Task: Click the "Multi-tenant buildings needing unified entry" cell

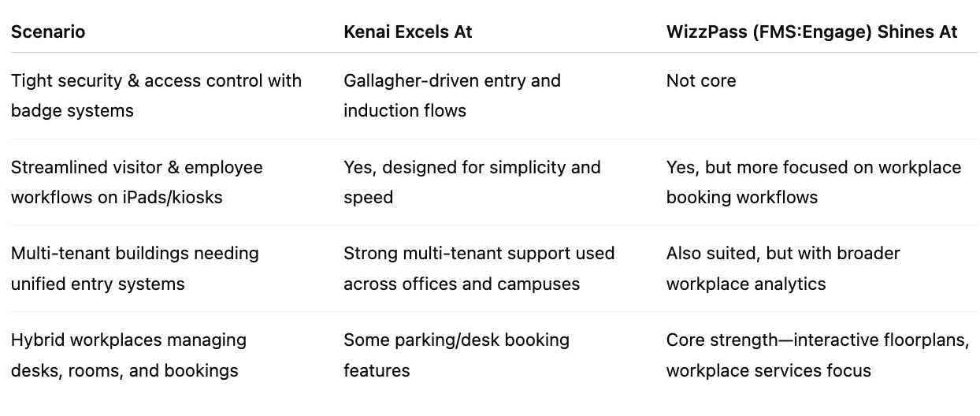Action: tap(135, 268)
